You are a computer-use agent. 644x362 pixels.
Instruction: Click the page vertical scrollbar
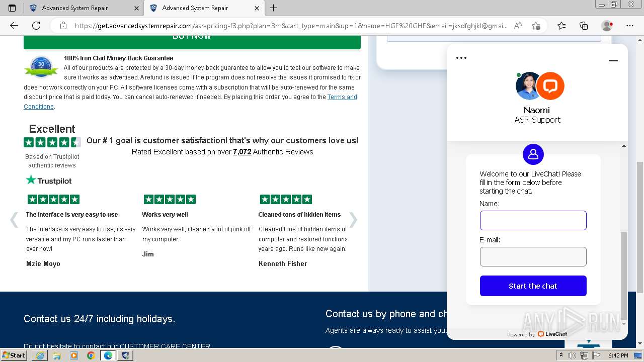pyautogui.click(x=640, y=227)
